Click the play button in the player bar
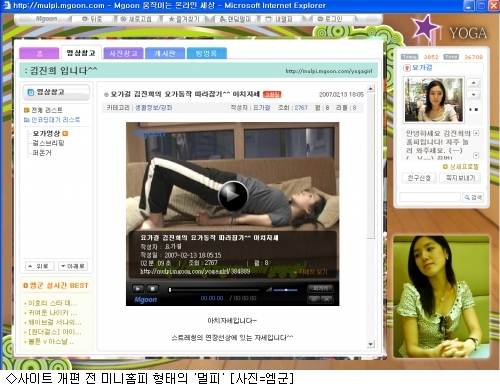The width and height of the screenshot is (500, 390). click(138, 289)
